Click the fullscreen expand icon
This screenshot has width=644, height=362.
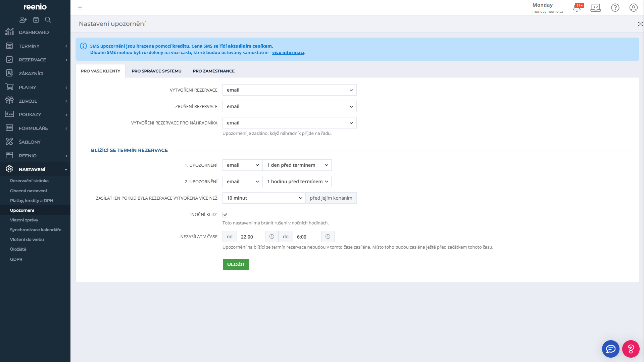pyautogui.click(x=640, y=24)
